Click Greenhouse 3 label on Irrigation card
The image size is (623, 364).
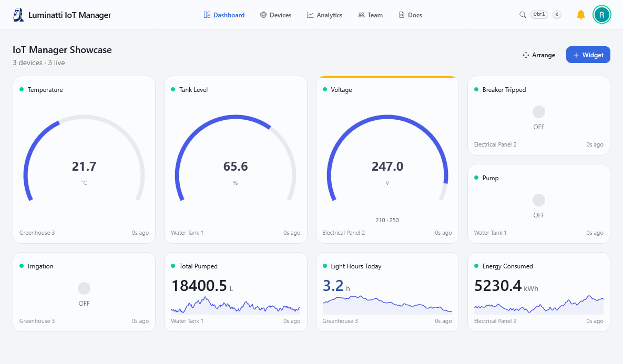(x=37, y=321)
